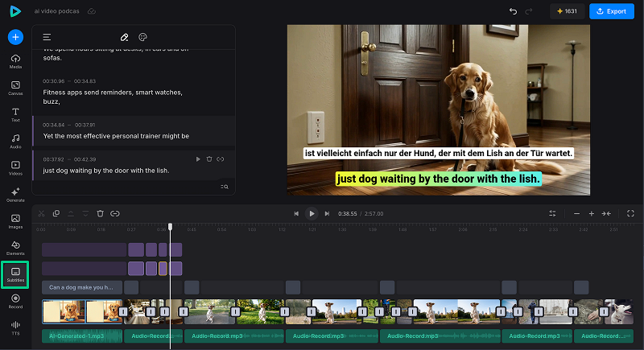Zoom in the timeline
644x350 pixels.
click(x=592, y=213)
